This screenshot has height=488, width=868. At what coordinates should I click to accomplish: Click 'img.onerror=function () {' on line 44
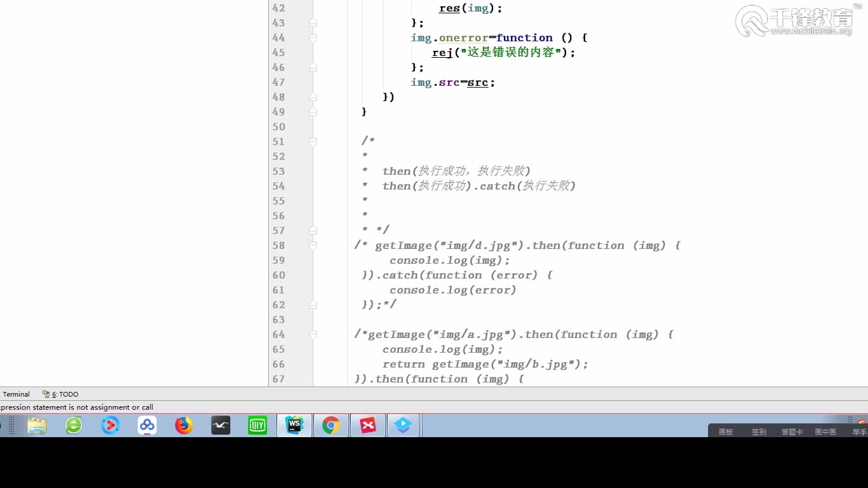tap(499, 37)
